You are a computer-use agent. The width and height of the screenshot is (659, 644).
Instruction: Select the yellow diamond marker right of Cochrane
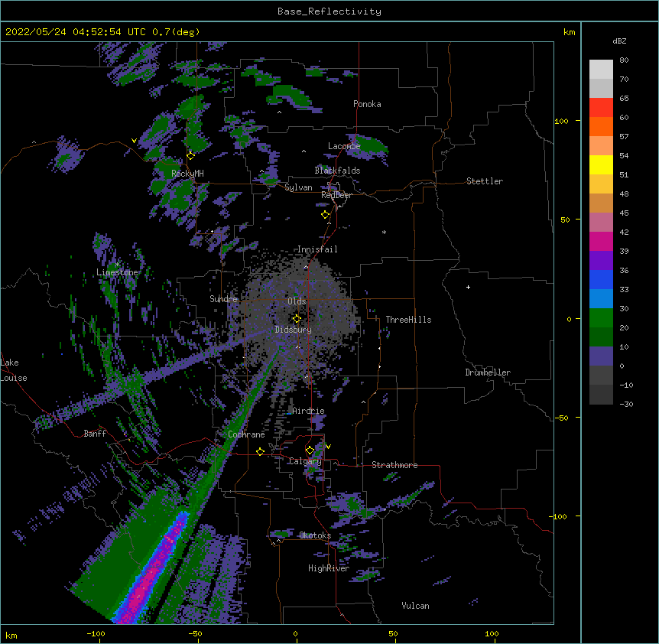click(x=260, y=451)
